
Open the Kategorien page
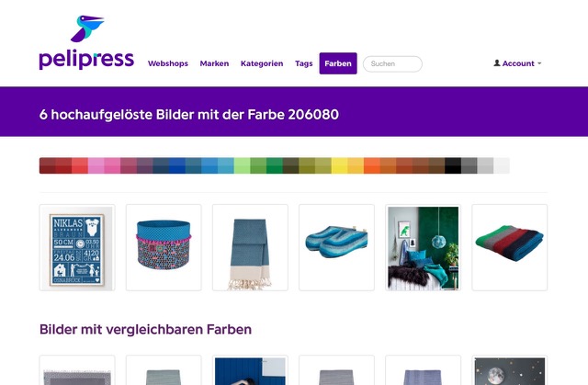pos(262,63)
